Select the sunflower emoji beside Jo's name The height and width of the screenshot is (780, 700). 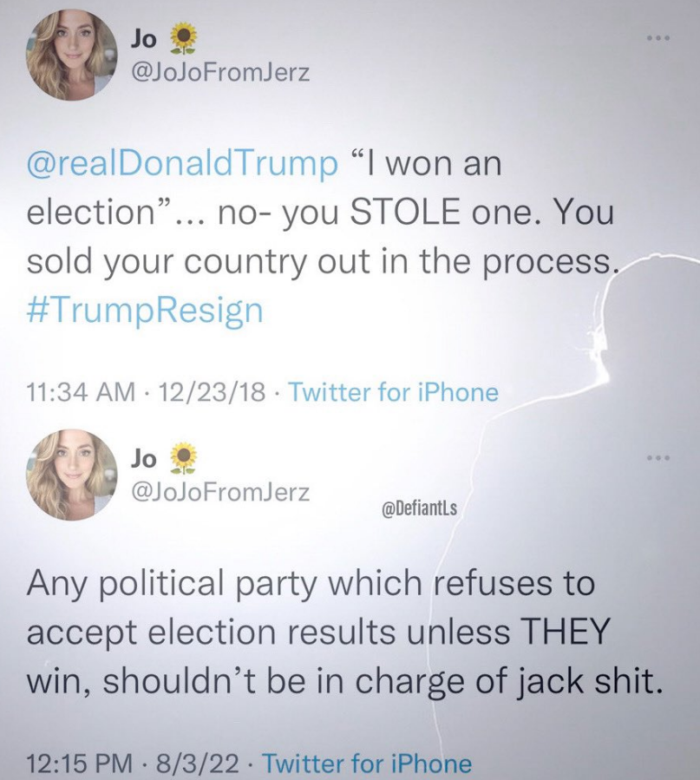click(182, 37)
